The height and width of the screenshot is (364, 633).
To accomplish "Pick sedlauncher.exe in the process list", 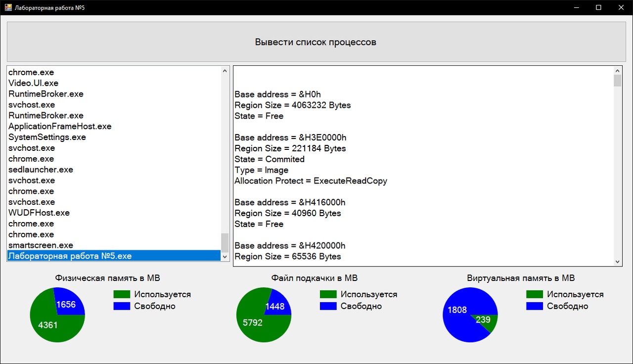I will pyautogui.click(x=41, y=170).
